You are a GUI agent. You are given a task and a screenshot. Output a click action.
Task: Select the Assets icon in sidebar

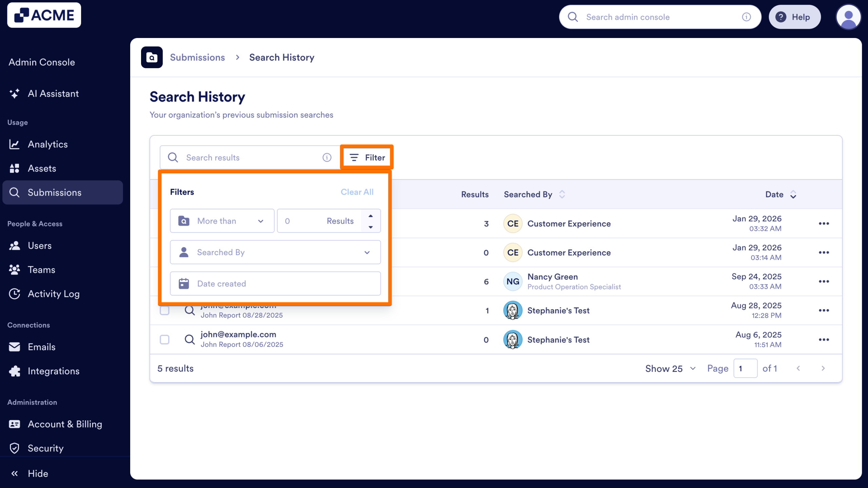click(x=15, y=168)
